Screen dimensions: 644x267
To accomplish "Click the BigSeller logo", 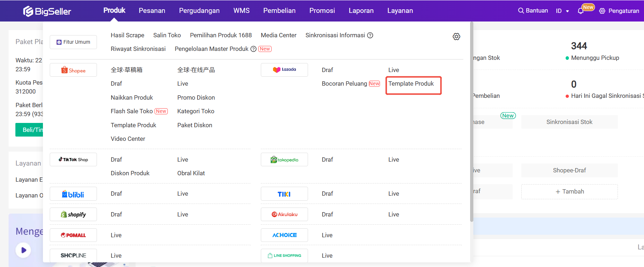I will pos(47,11).
